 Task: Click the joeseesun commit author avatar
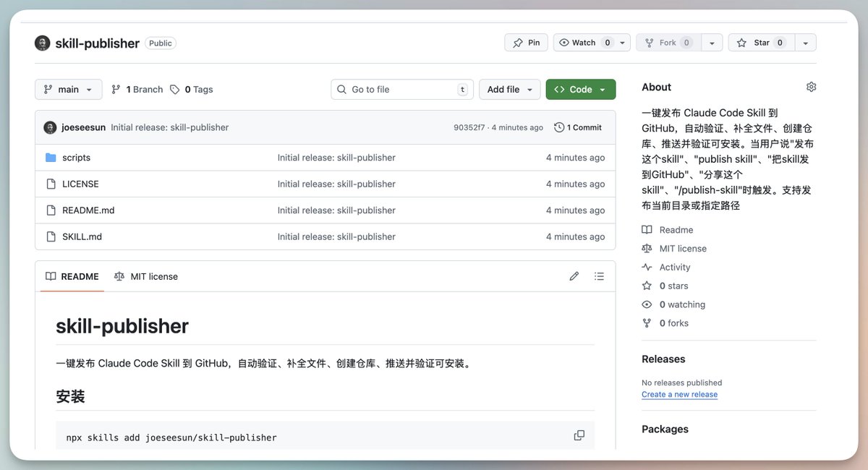coord(50,127)
